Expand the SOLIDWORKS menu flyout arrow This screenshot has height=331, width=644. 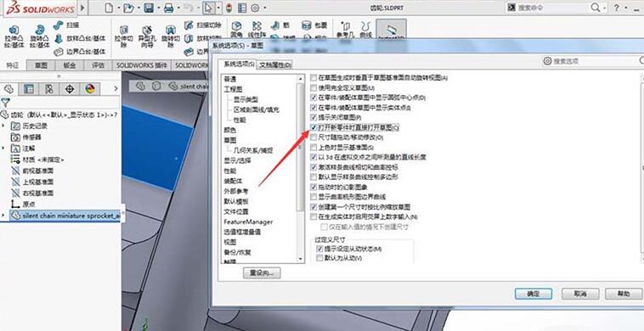click(x=82, y=8)
